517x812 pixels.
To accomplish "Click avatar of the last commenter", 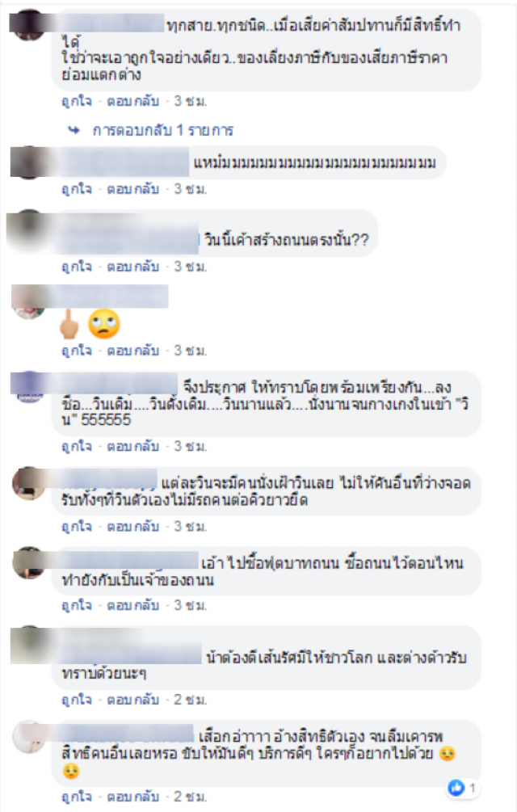I will pyautogui.click(x=28, y=736).
